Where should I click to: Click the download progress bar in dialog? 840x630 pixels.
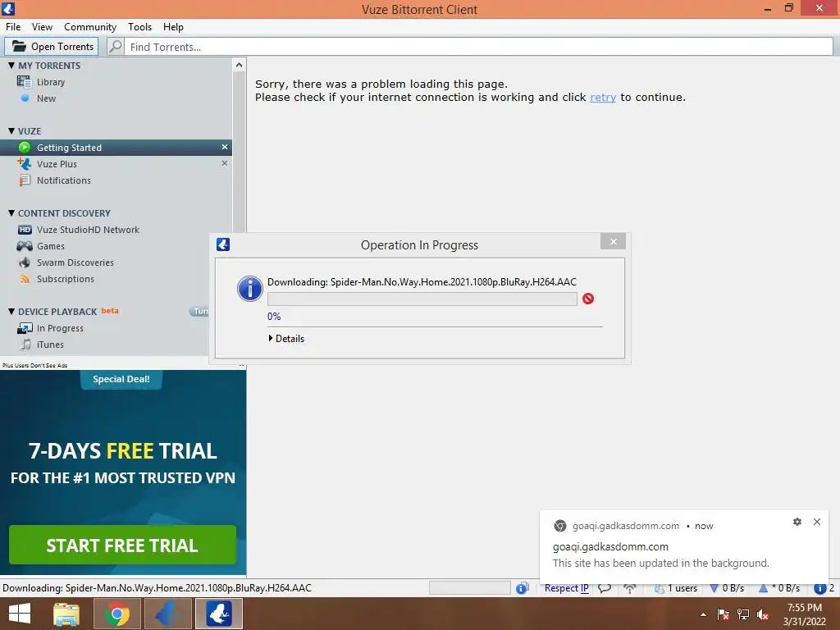[x=422, y=299]
